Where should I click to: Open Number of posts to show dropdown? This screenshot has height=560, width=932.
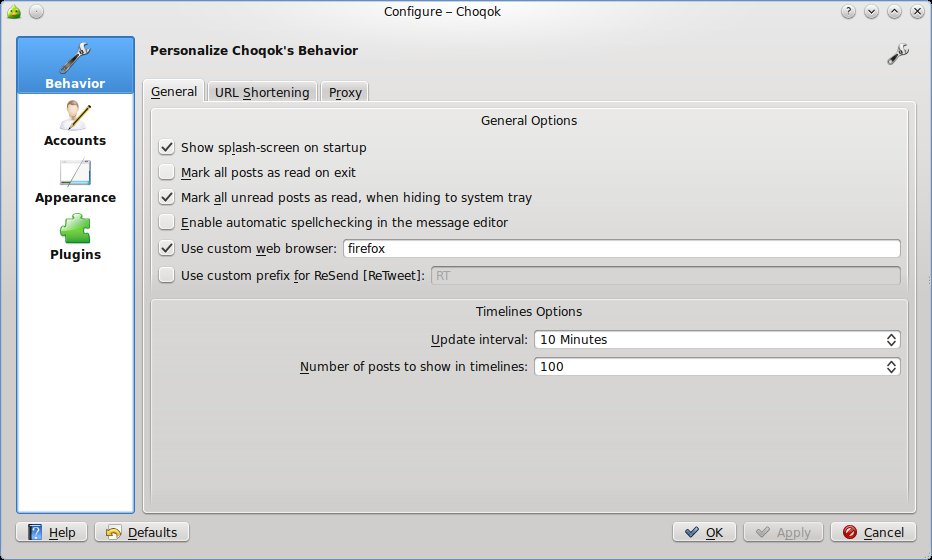pyautogui.click(x=716, y=367)
